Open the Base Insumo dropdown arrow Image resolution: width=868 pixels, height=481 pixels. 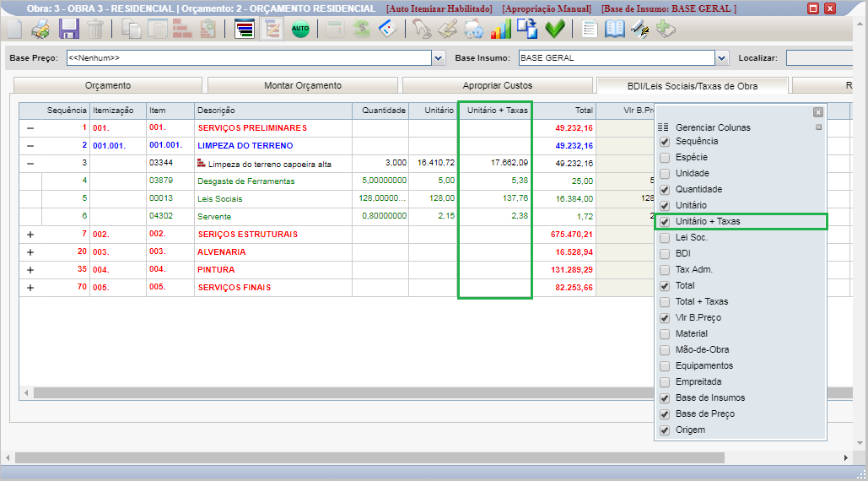721,57
